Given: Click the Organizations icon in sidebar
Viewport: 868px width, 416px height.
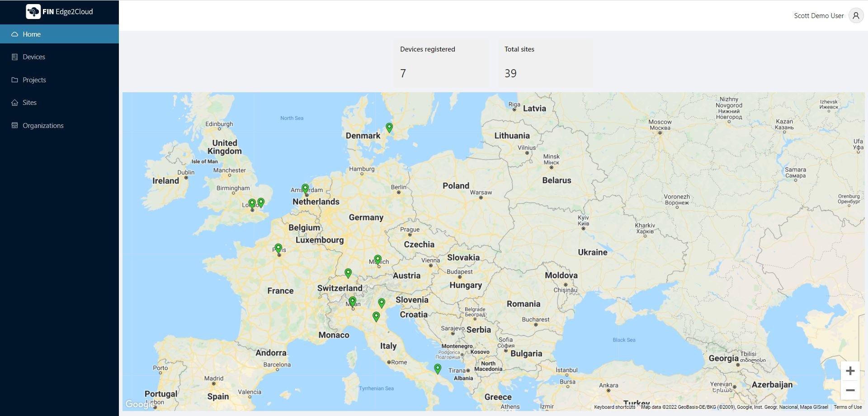Looking at the screenshot, I should 14,125.
